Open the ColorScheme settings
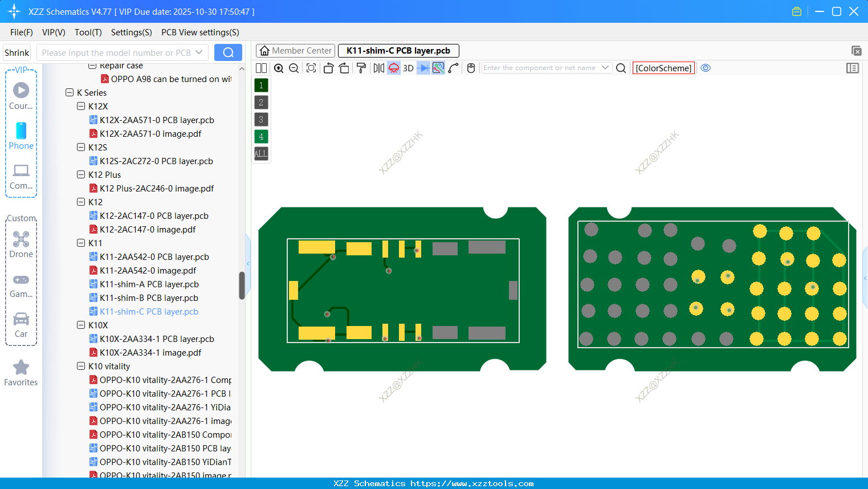This screenshot has height=489, width=868. tap(663, 67)
